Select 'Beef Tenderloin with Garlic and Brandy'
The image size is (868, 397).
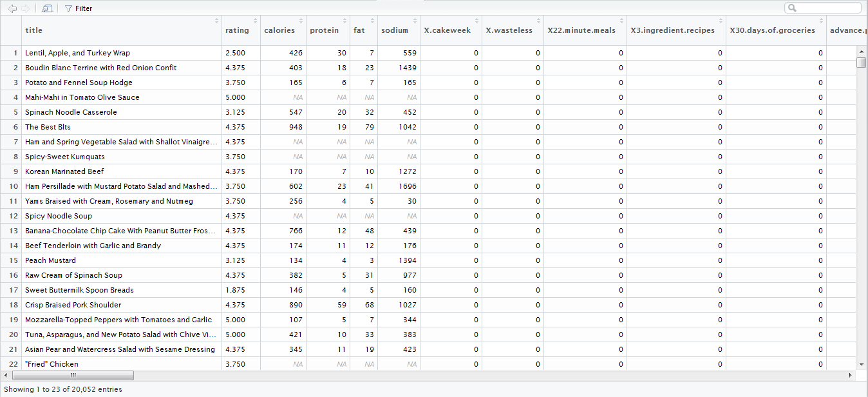[x=122, y=246]
